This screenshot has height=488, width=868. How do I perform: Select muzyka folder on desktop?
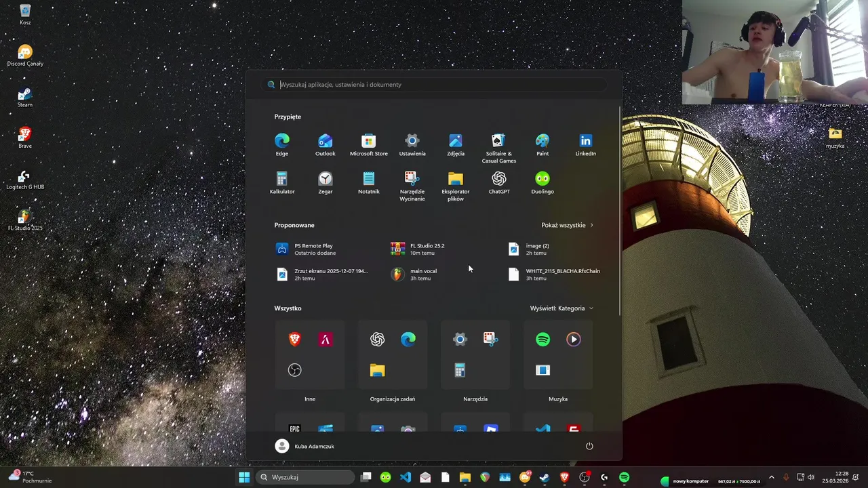[835, 138]
